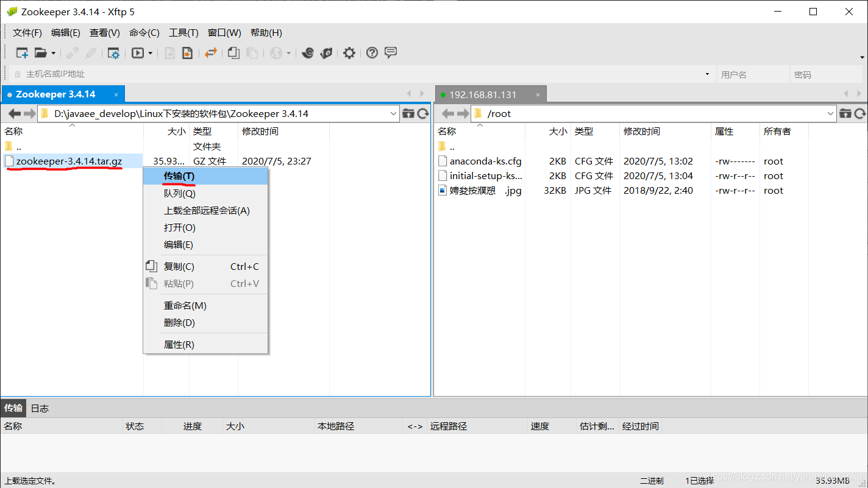Sort remote pane by 所有者 column

tap(783, 131)
